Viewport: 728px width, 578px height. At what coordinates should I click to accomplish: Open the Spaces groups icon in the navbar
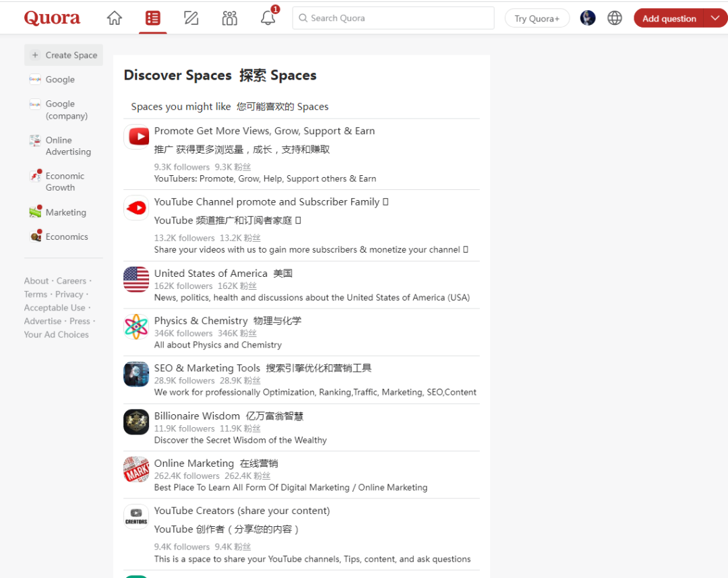click(229, 18)
